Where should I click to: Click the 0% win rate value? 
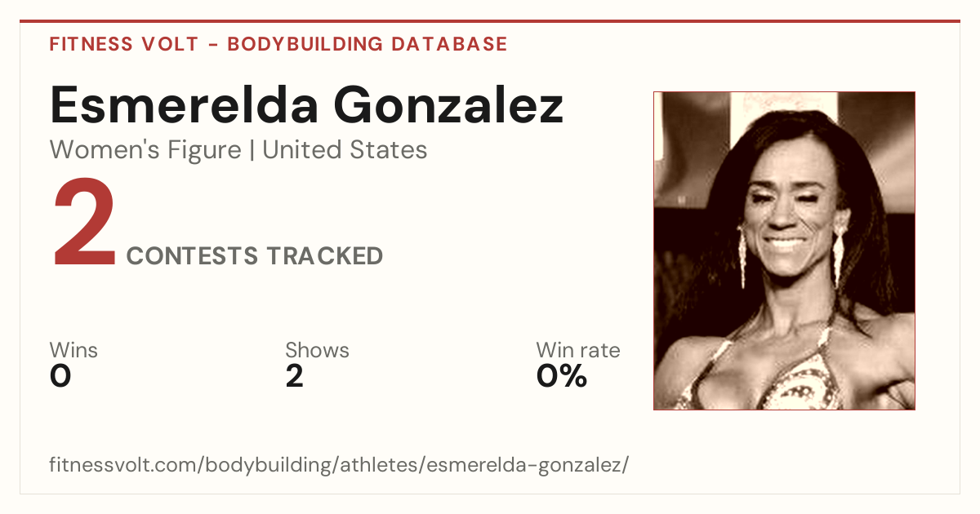(x=562, y=376)
